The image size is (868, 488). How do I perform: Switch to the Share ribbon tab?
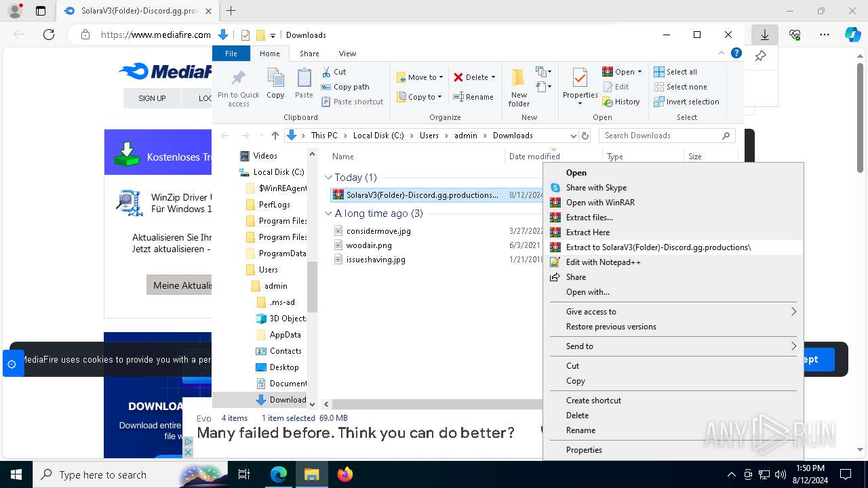tap(309, 54)
